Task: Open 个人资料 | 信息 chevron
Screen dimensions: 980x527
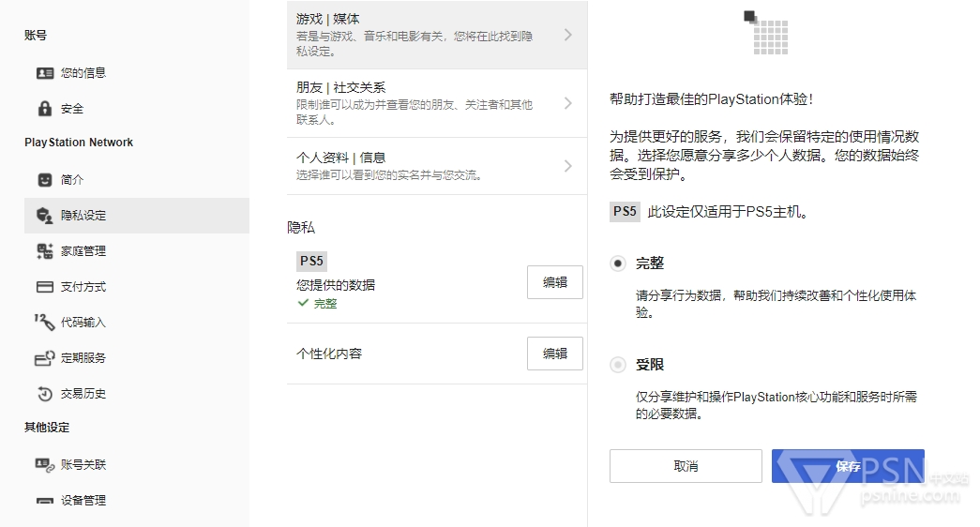Action: (567, 166)
